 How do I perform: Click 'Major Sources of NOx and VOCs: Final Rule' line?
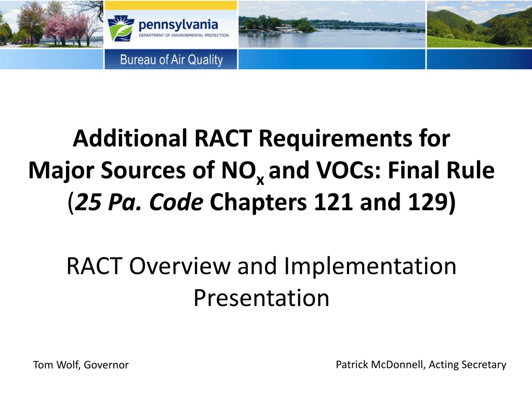point(261,170)
